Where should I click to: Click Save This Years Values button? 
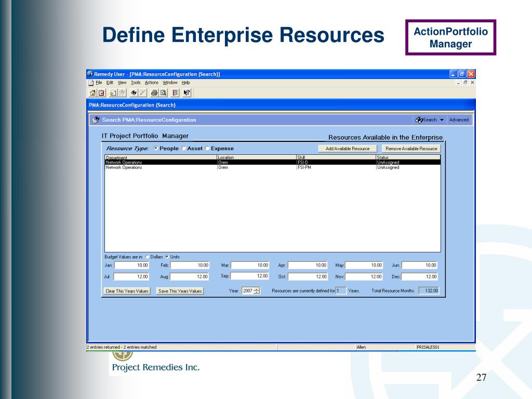pyautogui.click(x=180, y=291)
